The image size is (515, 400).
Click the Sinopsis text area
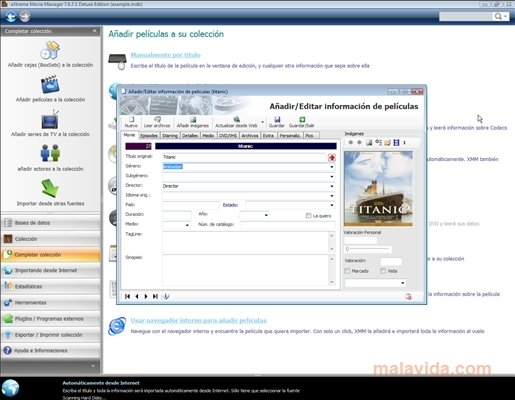pyautogui.click(x=246, y=270)
